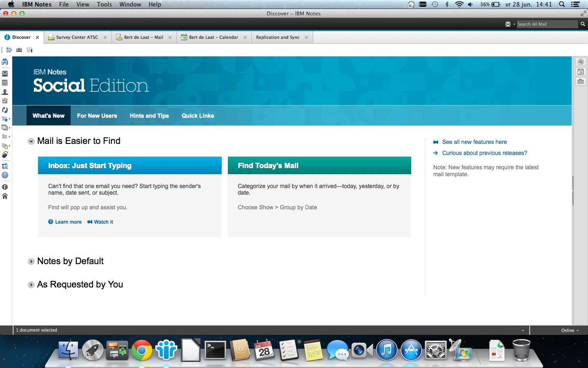Expand the Notes by Default section
The width and height of the screenshot is (588, 368).
31,262
